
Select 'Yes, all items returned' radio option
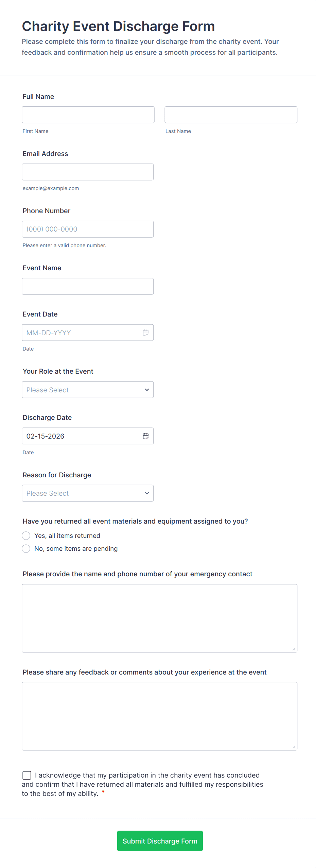pyautogui.click(x=26, y=535)
